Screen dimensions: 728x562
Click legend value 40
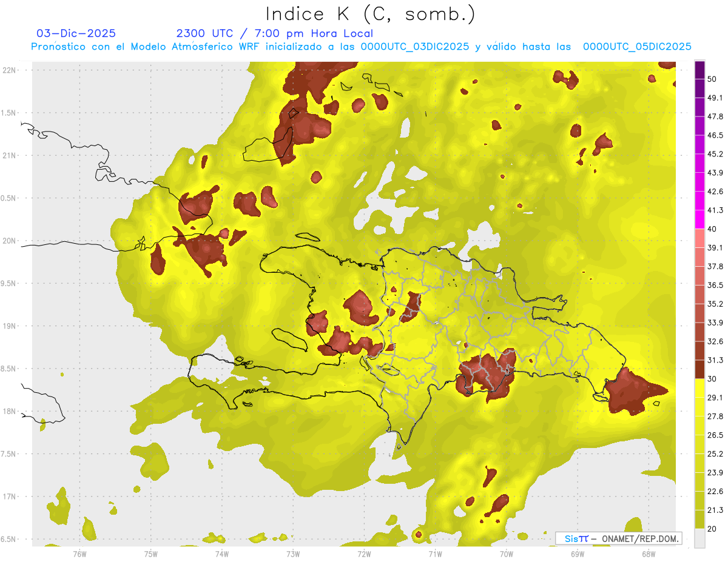point(713,229)
